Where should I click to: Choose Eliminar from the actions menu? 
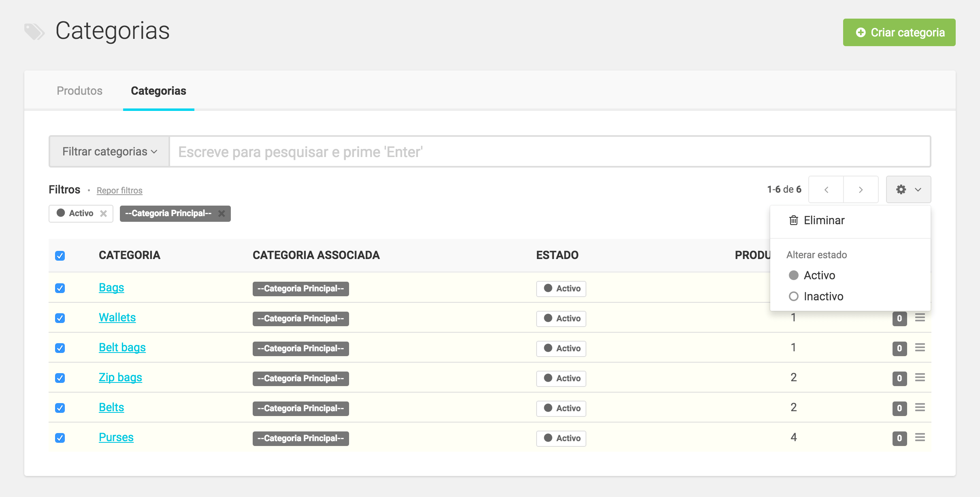[x=824, y=220]
